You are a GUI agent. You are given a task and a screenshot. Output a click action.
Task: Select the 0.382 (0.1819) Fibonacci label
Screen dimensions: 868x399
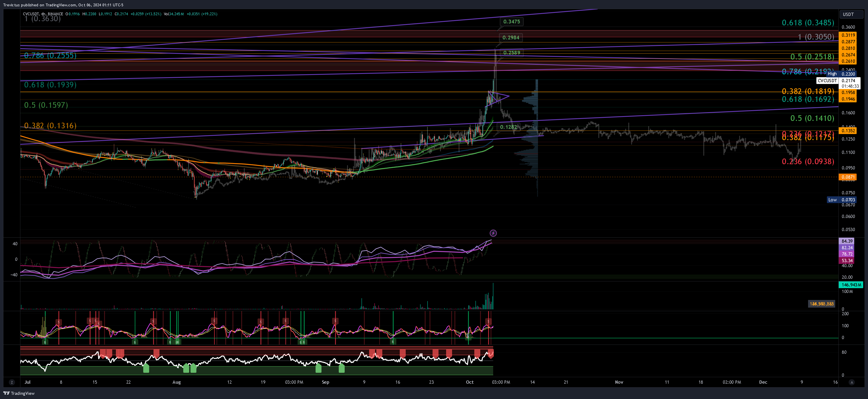[808, 91]
